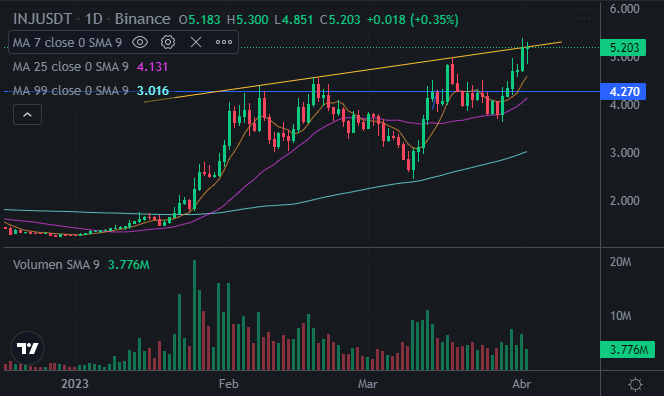Toggle visibility of MA 7 indicator
The width and height of the screenshot is (664, 396).
(x=140, y=42)
